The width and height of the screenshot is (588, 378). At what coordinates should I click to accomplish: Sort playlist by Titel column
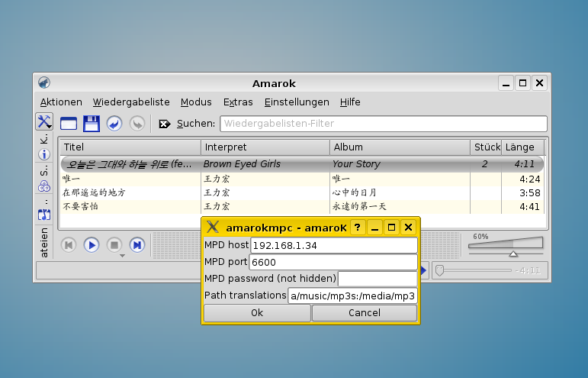pyautogui.click(x=130, y=147)
